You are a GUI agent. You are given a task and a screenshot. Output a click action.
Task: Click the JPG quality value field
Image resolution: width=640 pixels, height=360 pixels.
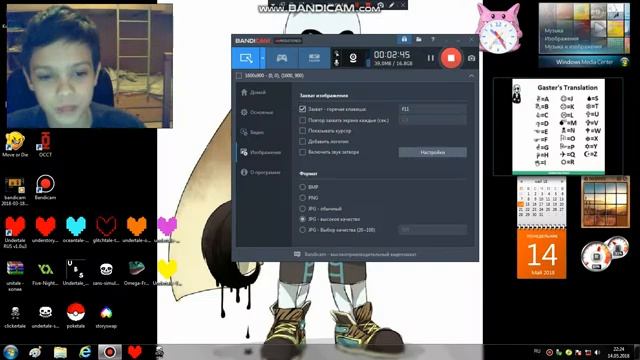click(x=433, y=230)
